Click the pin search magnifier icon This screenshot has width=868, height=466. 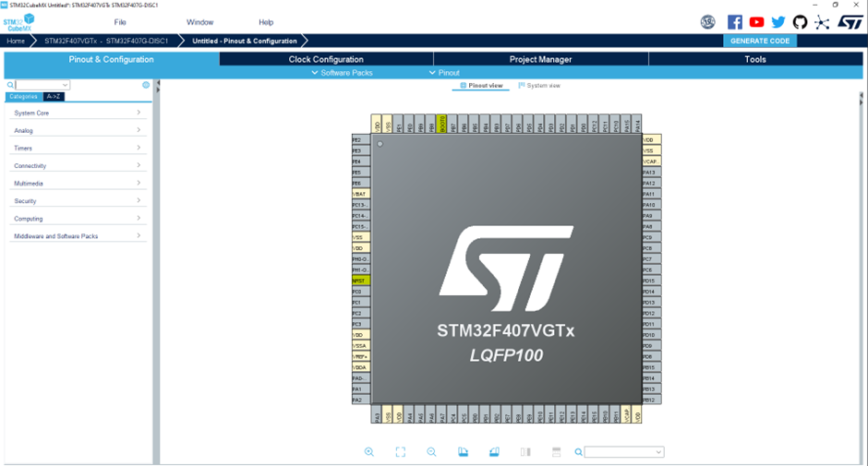point(578,452)
